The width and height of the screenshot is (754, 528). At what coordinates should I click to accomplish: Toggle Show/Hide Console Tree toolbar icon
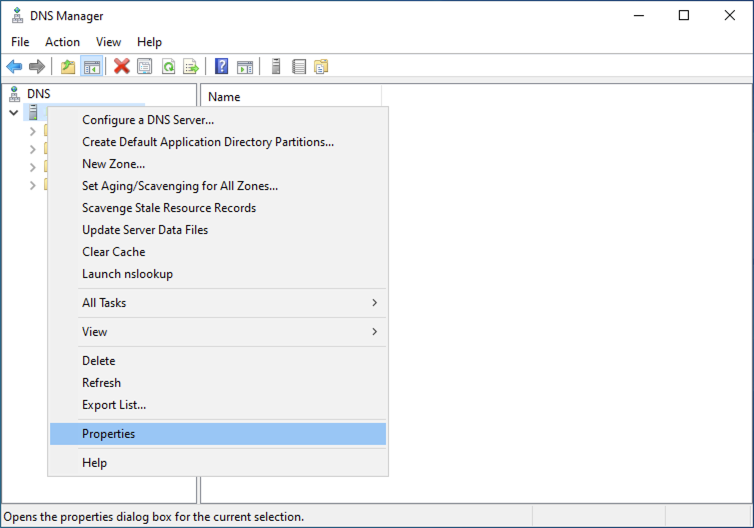point(91,66)
